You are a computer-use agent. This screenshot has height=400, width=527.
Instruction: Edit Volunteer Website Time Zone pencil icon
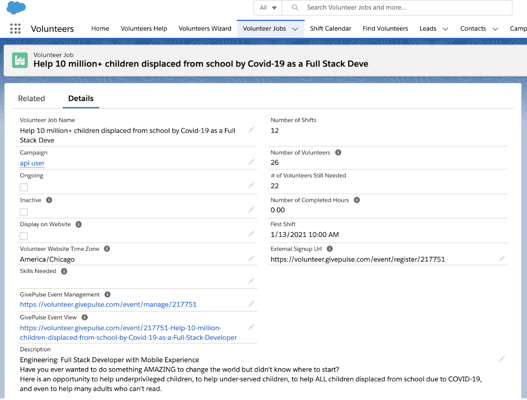(251, 258)
